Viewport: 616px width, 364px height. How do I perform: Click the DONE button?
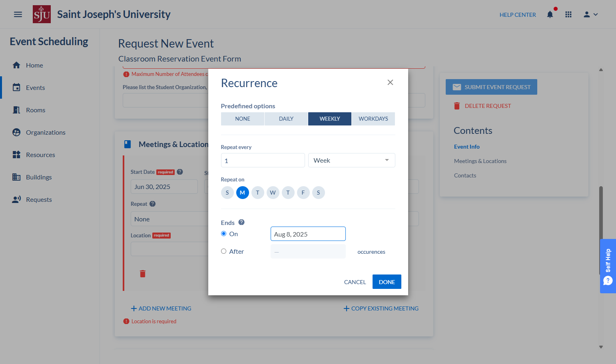point(387,282)
